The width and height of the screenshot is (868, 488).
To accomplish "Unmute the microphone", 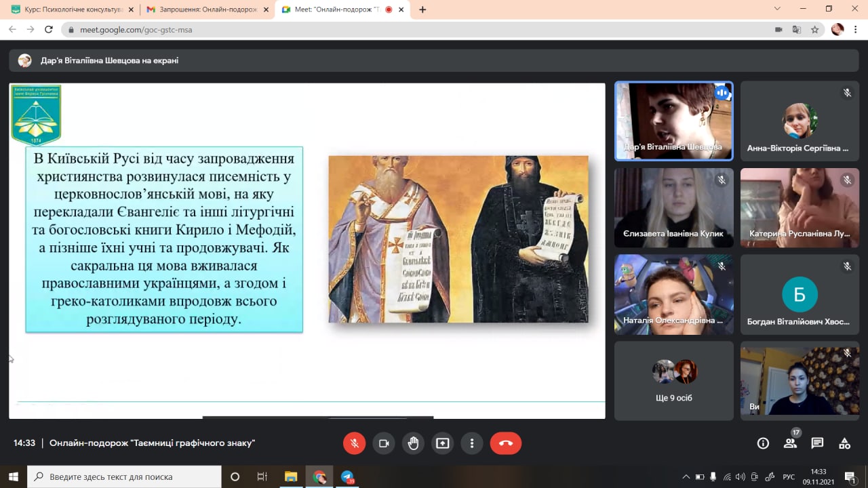I will point(354,443).
